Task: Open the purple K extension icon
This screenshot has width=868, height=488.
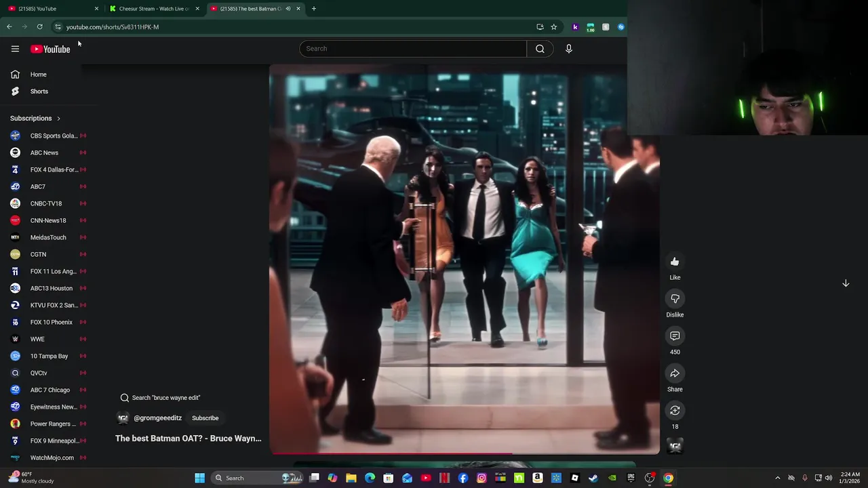Action: (x=575, y=27)
